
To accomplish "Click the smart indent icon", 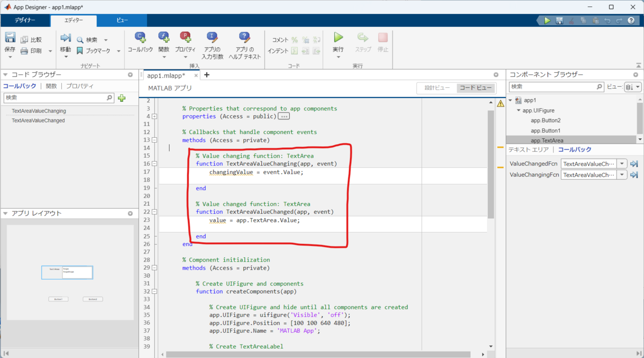I will click(x=294, y=51).
